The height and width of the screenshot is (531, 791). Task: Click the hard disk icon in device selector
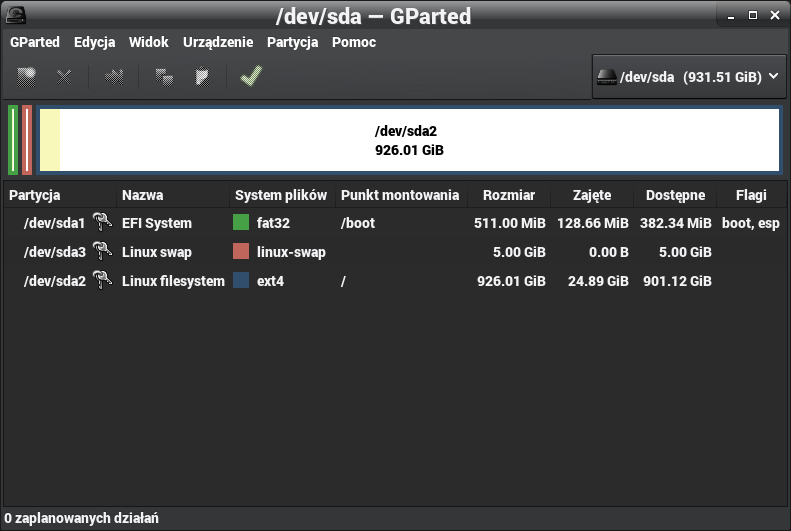pos(607,77)
